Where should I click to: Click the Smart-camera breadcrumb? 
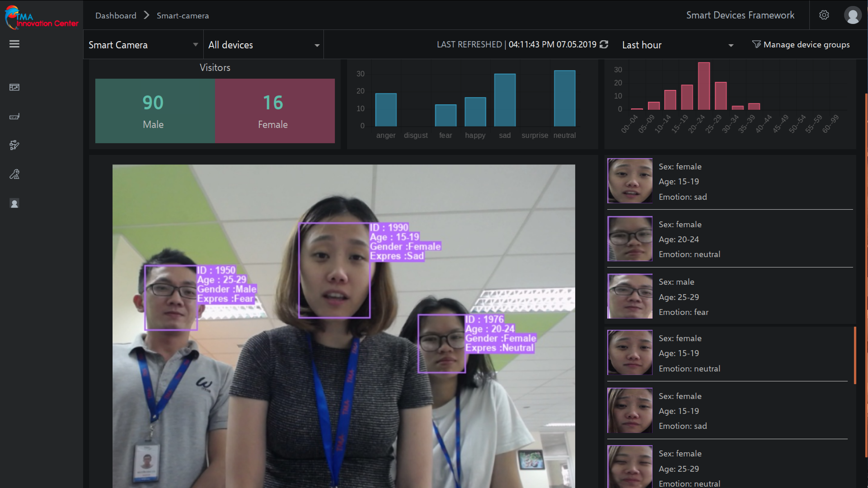(183, 16)
